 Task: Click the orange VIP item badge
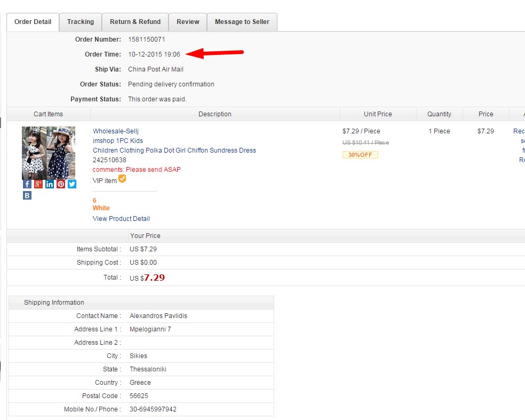tap(122, 180)
